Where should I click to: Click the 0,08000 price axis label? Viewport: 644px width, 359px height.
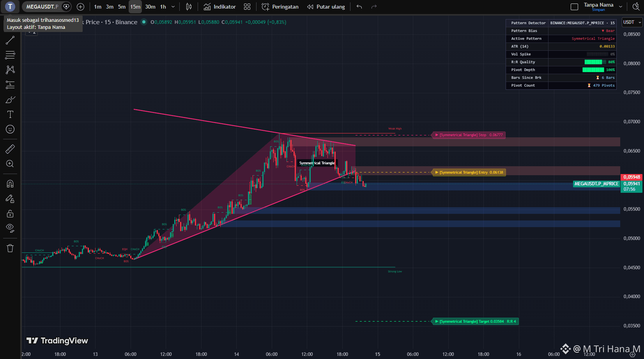[x=632, y=64]
